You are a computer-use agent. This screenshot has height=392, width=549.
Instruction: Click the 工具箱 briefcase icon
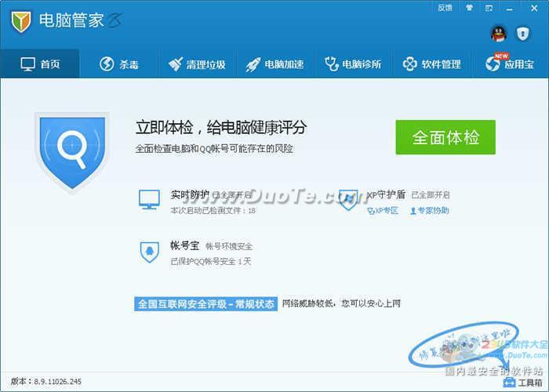(510, 383)
